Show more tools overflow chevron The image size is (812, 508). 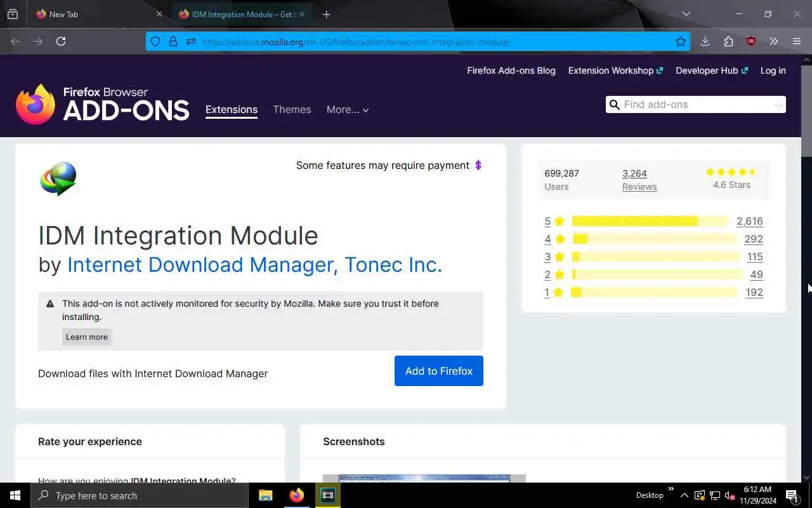[x=773, y=41]
